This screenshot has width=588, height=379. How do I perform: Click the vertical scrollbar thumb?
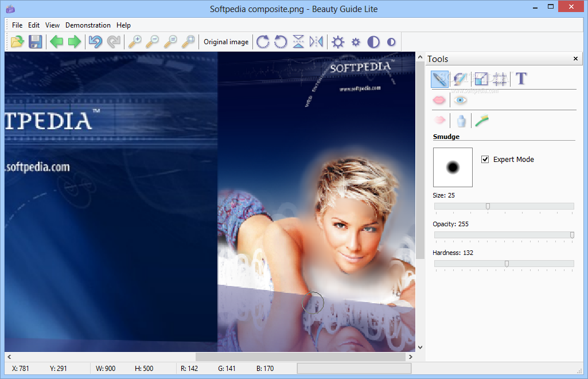420,160
